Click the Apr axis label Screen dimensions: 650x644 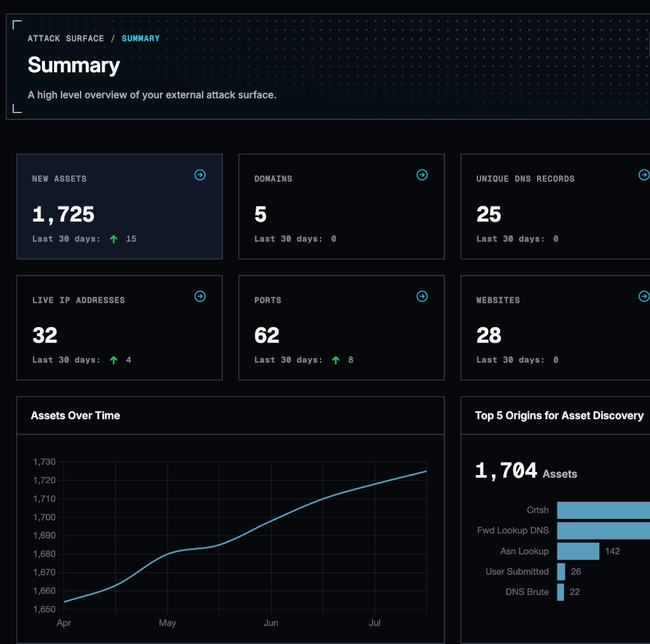tap(64, 623)
